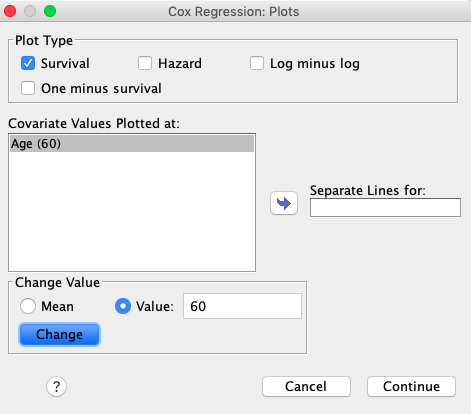Enable the Hazard plot checkbox

(145, 63)
